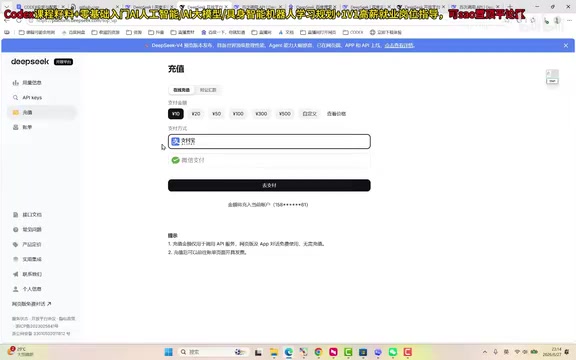Open API keys in the sidebar
Screen dimensions: 576x360
point(32,97)
